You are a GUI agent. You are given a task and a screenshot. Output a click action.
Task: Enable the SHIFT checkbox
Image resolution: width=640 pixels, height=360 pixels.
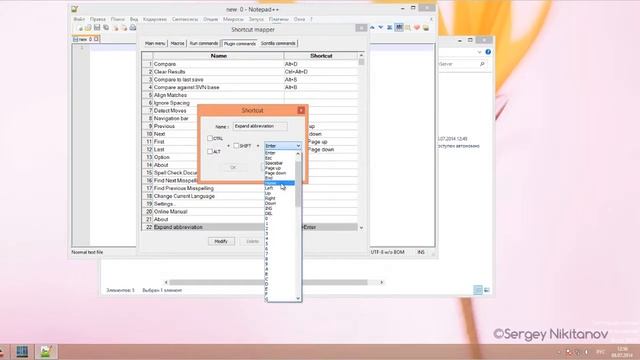point(236,146)
